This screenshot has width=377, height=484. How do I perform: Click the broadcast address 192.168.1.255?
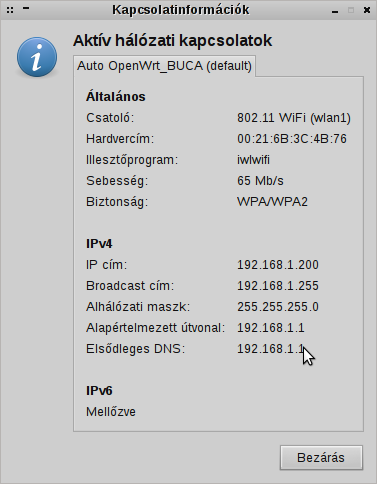(x=278, y=286)
